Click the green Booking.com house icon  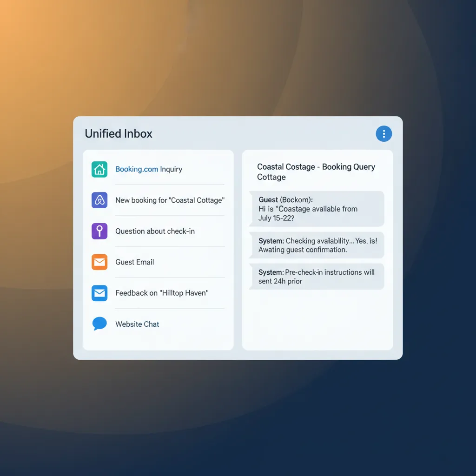coord(99,169)
